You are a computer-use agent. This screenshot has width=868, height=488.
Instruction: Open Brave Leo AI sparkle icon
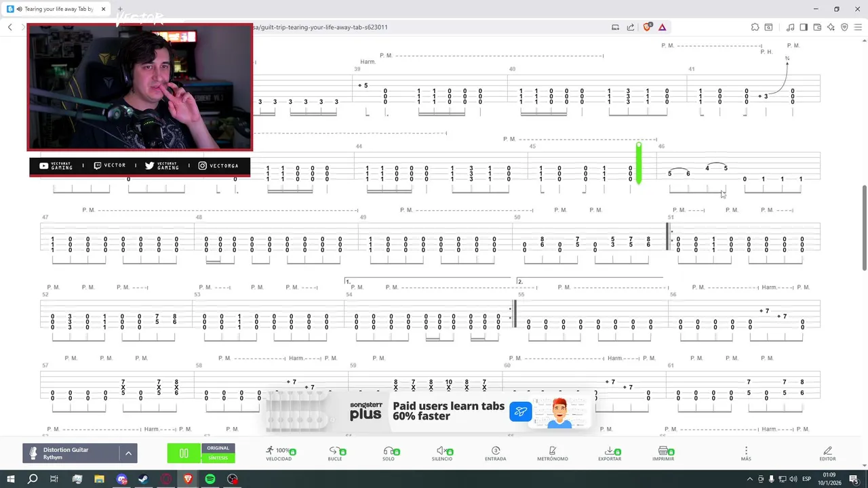831,27
